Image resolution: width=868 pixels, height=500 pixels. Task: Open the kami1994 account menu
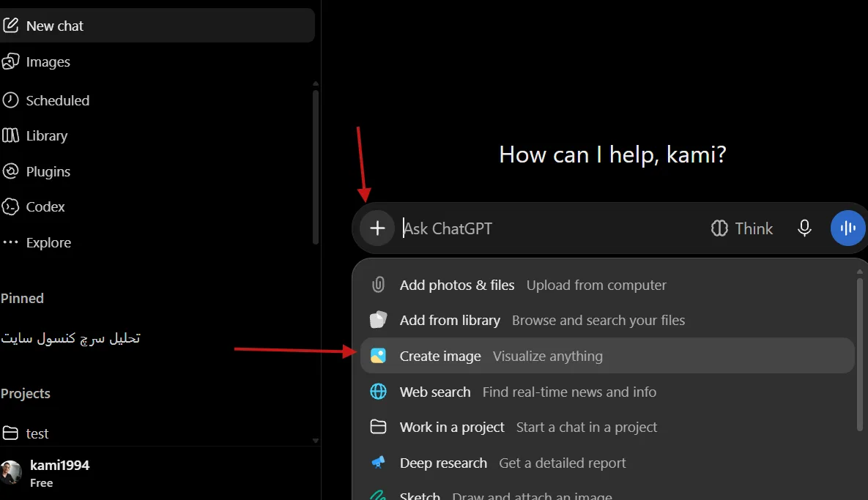click(x=157, y=474)
